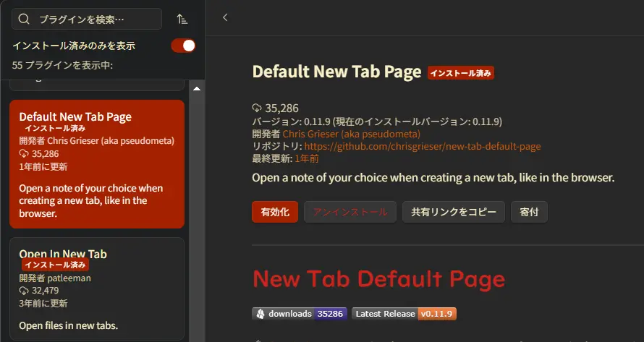
Task: Type in the プラグインを検索 search field
Action: coord(87,19)
